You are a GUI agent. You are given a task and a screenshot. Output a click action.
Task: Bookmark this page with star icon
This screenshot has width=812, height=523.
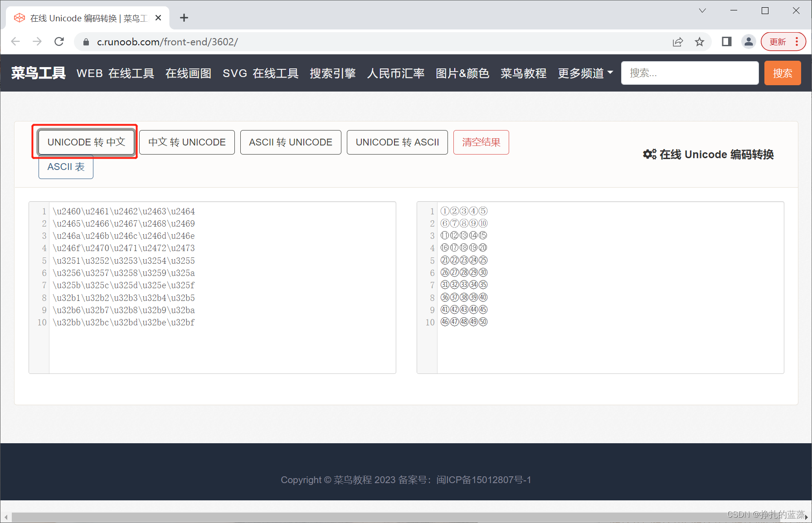tap(700, 42)
